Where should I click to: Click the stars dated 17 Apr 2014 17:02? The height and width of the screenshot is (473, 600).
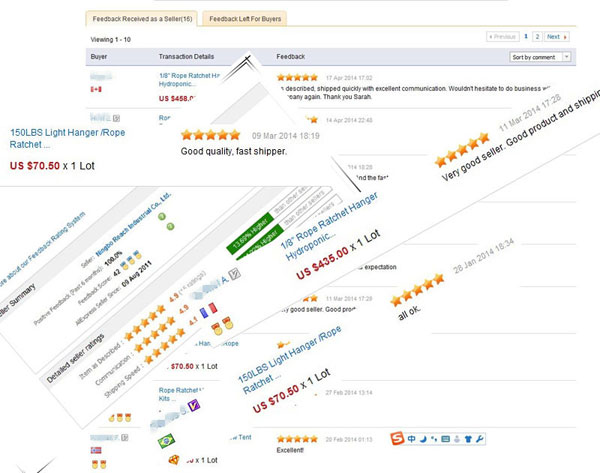click(x=297, y=77)
